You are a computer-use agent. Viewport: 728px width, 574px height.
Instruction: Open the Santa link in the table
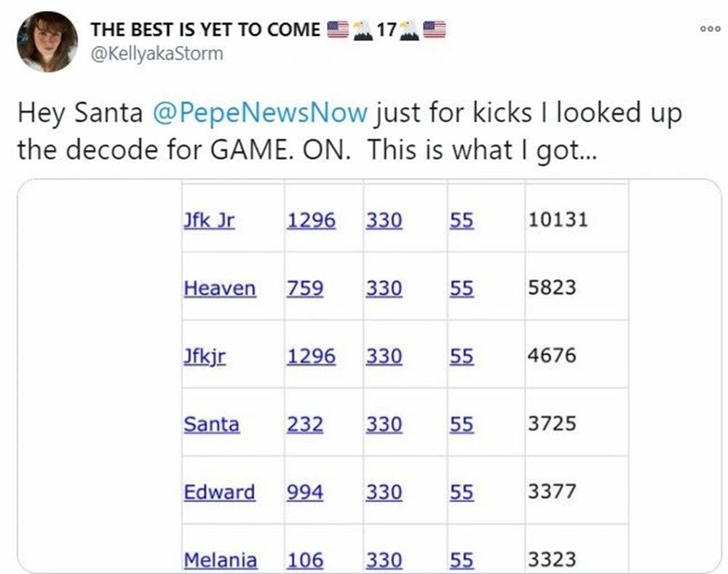(x=211, y=424)
